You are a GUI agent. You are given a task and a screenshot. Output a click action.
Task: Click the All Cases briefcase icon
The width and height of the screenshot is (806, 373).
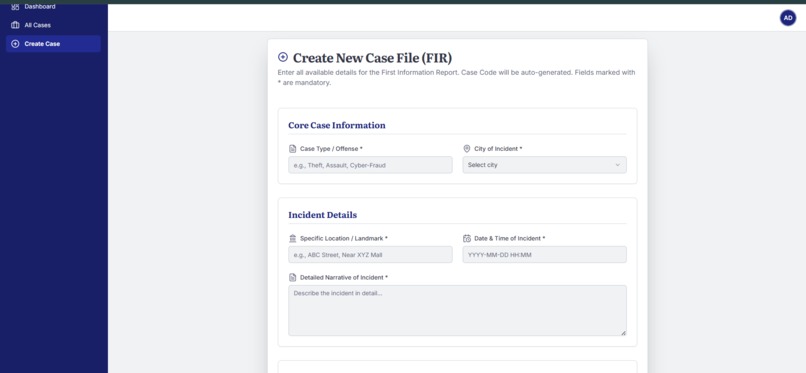(15, 25)
